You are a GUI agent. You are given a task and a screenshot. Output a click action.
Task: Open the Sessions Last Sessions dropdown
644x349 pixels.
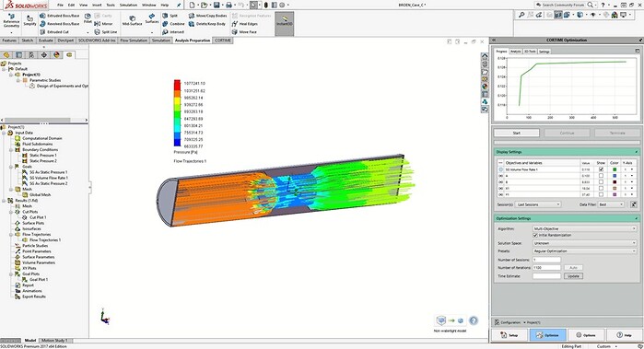(x=538, y=204)
